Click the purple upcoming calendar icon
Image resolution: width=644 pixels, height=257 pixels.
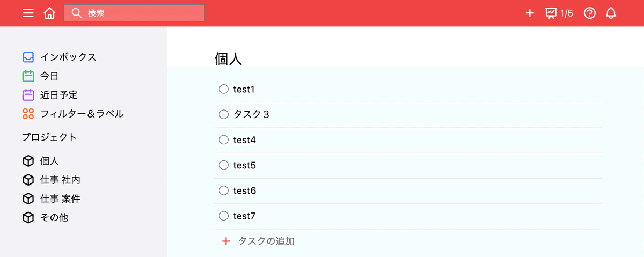click(28, 95)
